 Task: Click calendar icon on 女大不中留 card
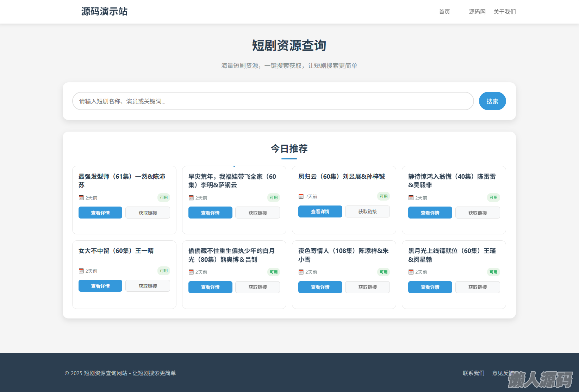click(81, 271)
